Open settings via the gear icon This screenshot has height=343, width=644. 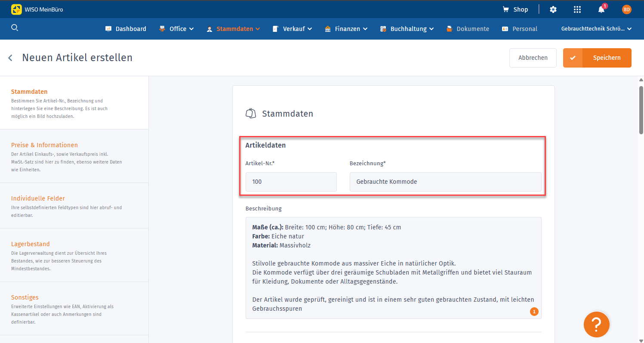point(553,9)
